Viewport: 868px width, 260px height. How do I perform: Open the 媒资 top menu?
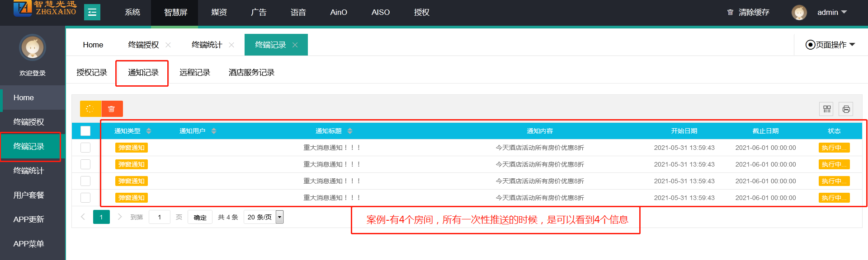point(219,12)
